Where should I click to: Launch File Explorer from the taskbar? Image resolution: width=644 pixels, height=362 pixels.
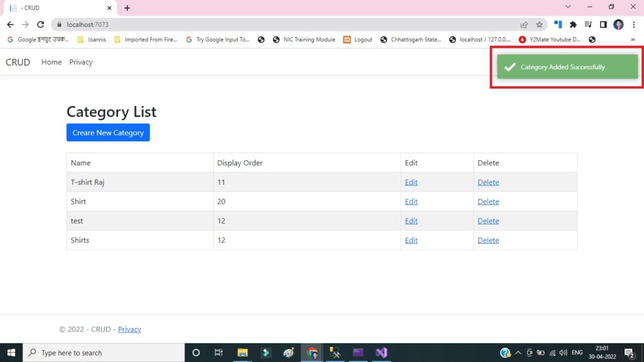tap(242, 353)
